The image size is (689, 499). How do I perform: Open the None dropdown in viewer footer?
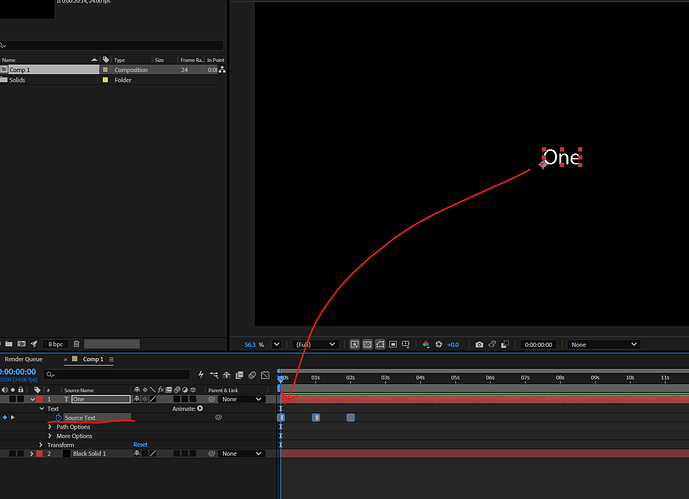point(604,344)
